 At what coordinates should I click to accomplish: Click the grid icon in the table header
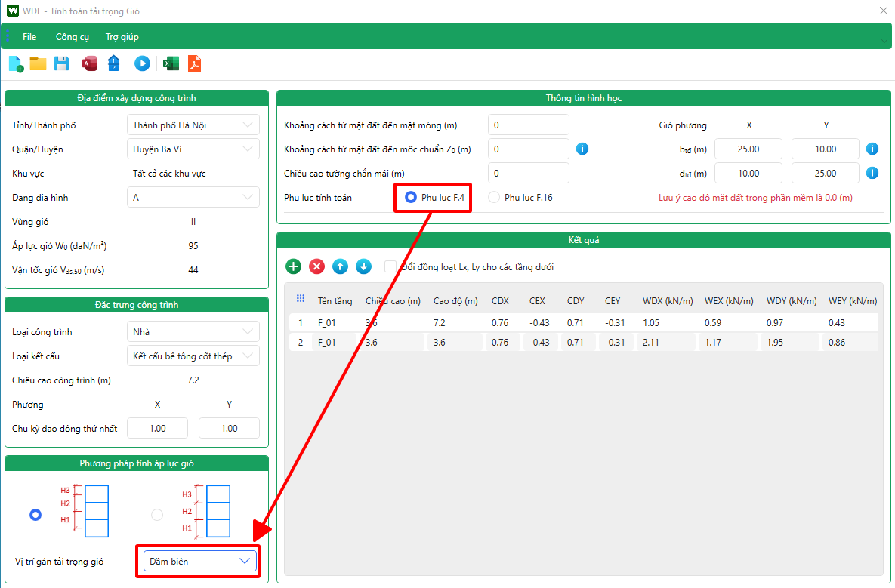(301, 298)
